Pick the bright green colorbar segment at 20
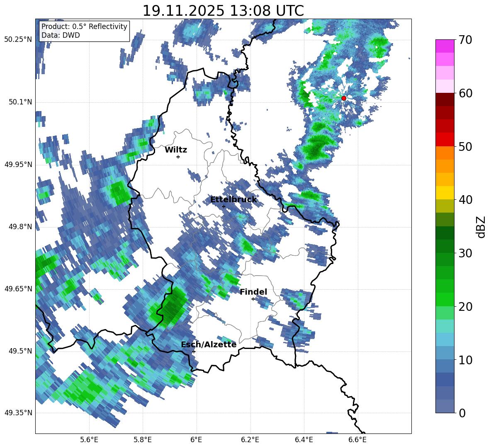491x448 pixels. tap(445, 299)
